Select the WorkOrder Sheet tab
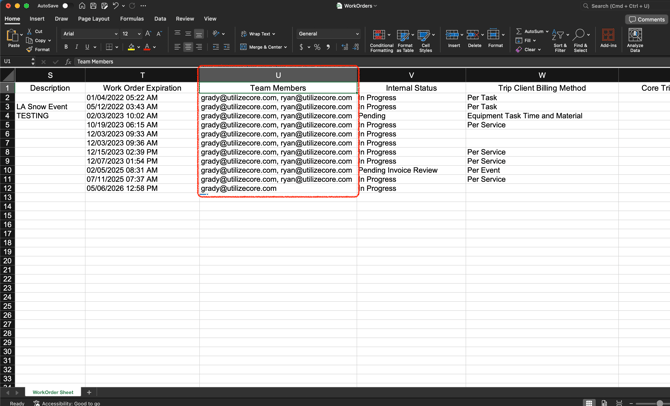Image resolution: width=670 pixels, height=406 pixels. 53,392
